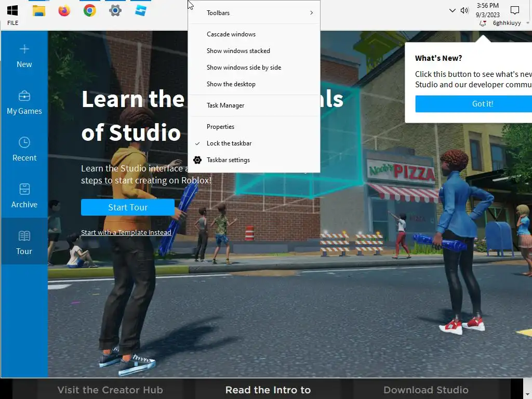The width and height of the screenshot is (532, 399).
Task: Click Download Studio button
Action: click(x=426, y=390)
